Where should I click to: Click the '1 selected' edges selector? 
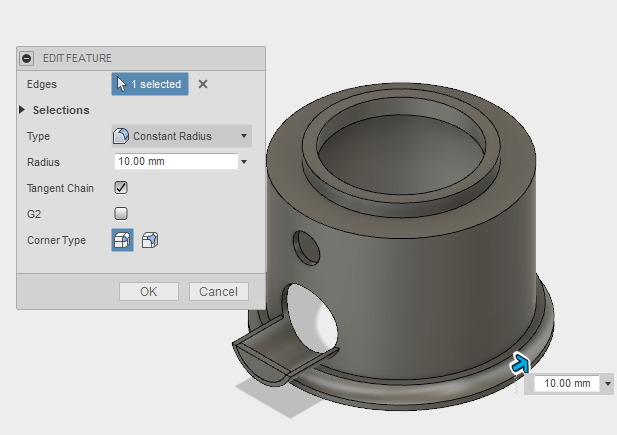pyautogui.click(x=150, y=84)
